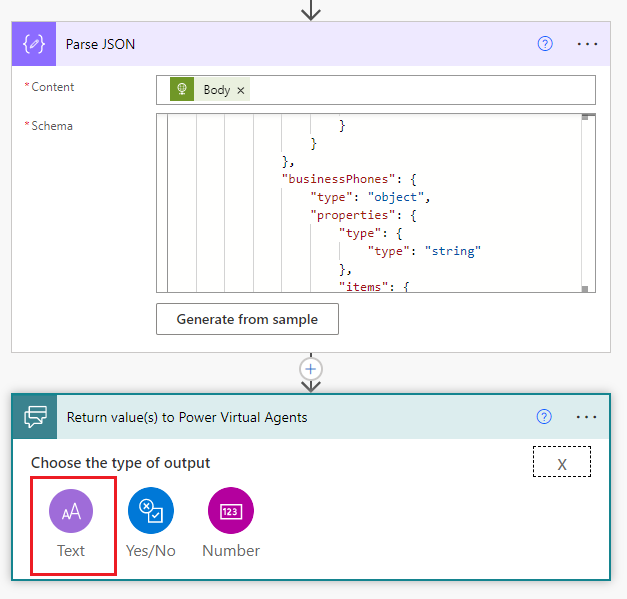The width and height of the screenshot is (627, 599).
Task: Select the Yes/No output type
Action: point(151,523)
